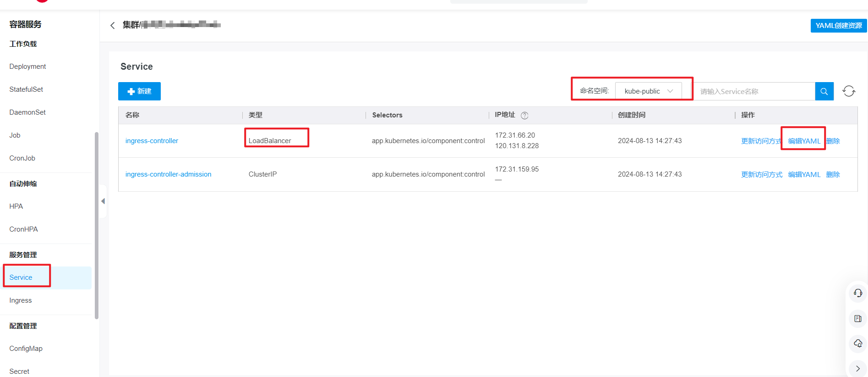Click the cloud icon in floating toolbar
Image resolution: width=868 pixels, height=377 pixels.
[x=857, y=344]
